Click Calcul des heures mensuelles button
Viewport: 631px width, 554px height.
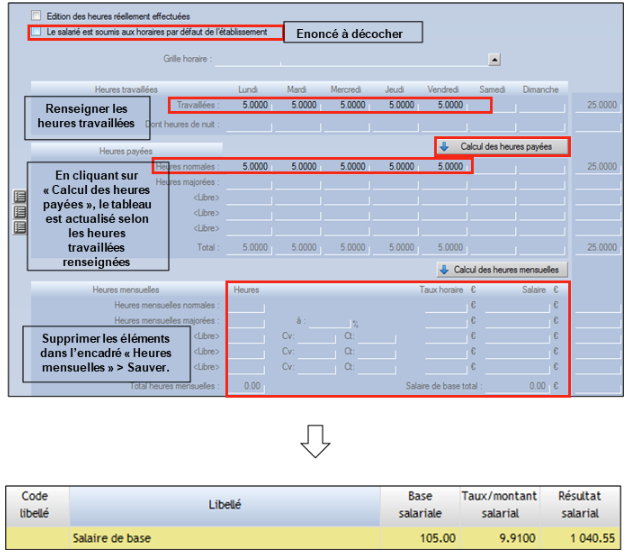(x=502, y=270)
